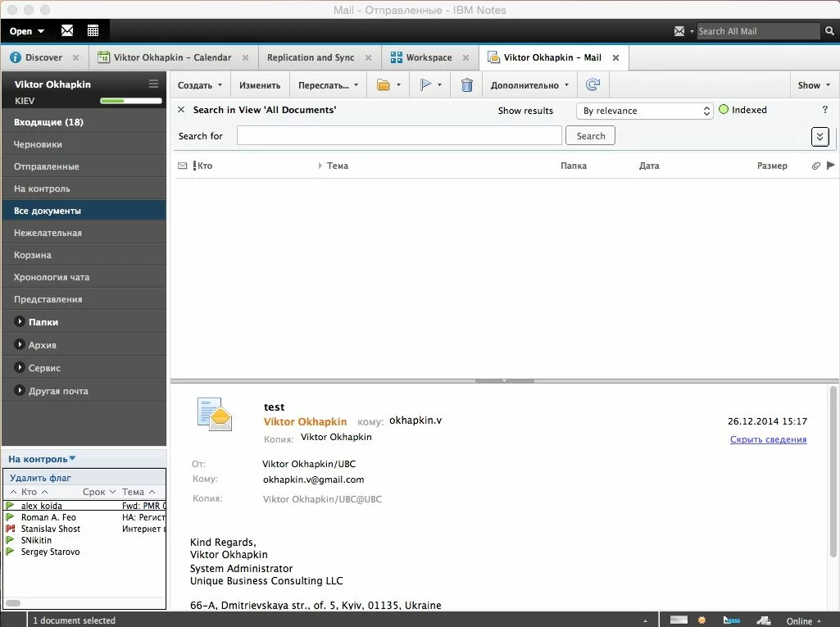Toggle expanded search options double-chevron
This screenshot has height=627, width=840.
coord(820,136)
